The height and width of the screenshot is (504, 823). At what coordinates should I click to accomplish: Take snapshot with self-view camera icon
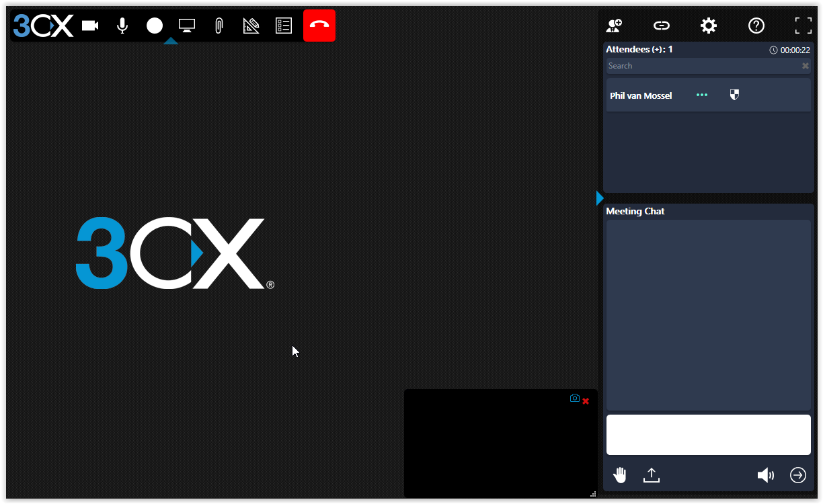tap(575, 398)
